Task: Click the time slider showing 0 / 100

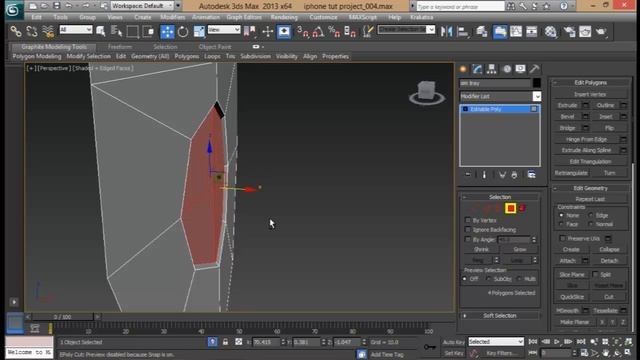Action: pyautogui.click(x=62, y=317)
